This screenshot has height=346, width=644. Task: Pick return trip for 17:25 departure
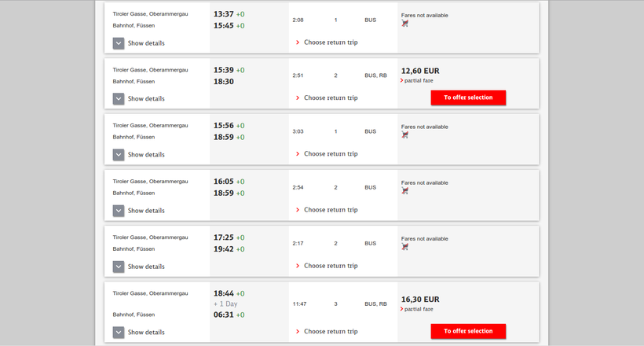[330, 266]
